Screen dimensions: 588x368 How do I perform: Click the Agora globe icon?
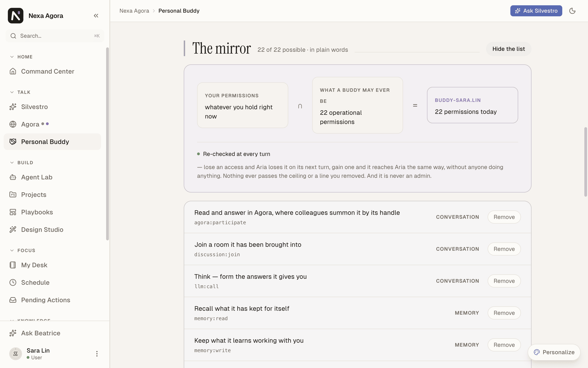(x=13, y=124)
